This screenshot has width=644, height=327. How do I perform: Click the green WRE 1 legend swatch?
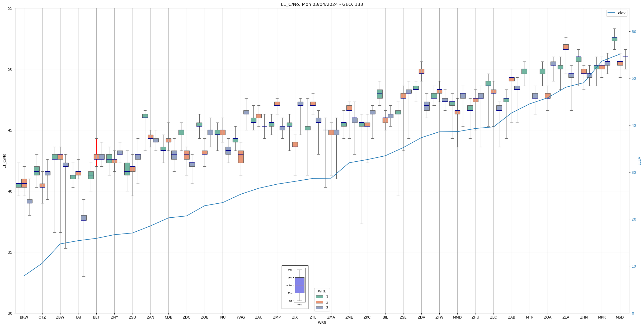click(x=319, y=297)
